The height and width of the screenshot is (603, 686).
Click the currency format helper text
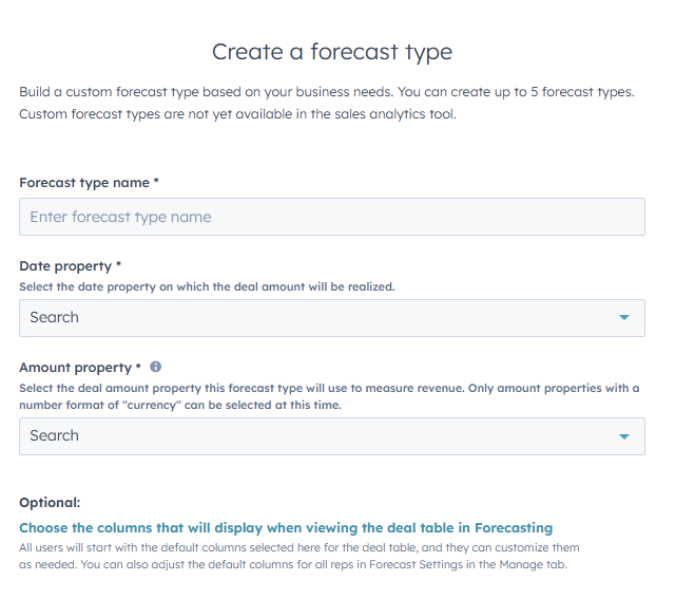tap(329, 396)
